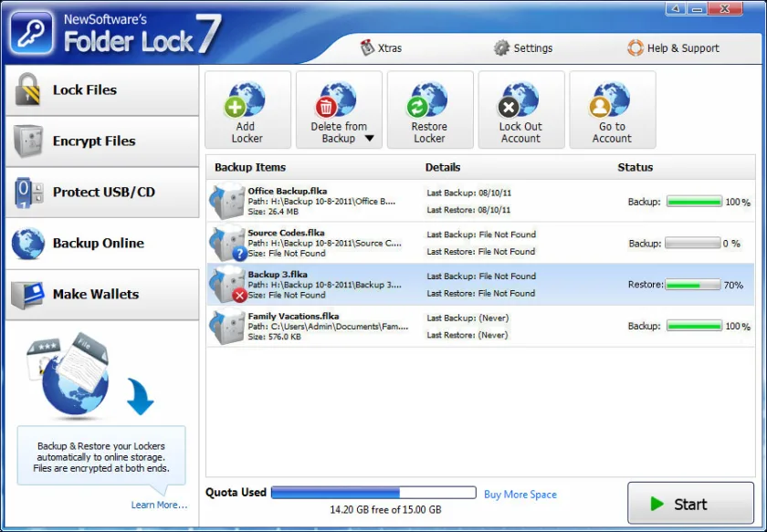This screenshot has height=532, width=767.
Task: Click the Start button
Action: pyautogui.click(x=690, y=503)
